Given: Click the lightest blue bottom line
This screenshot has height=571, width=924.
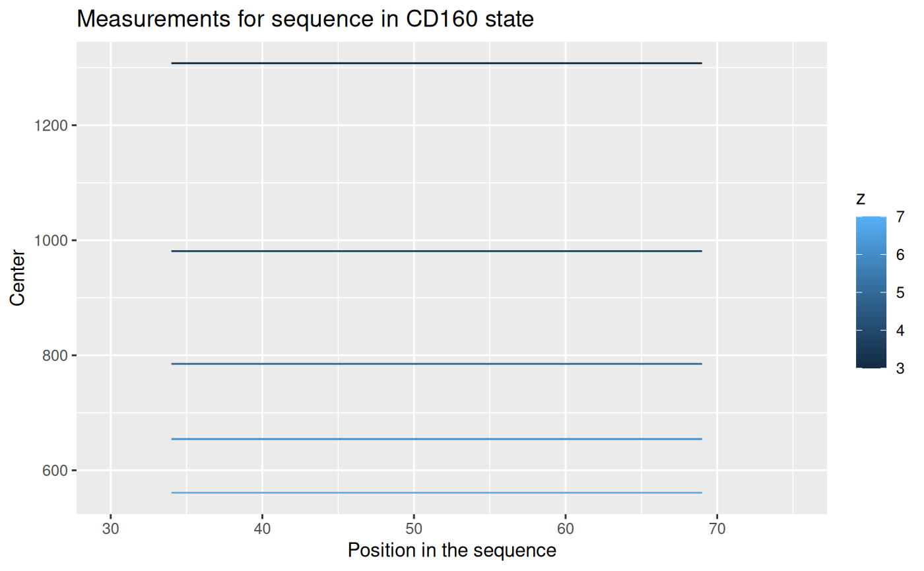Looking at the screenshot, I should tap(436, 492).
